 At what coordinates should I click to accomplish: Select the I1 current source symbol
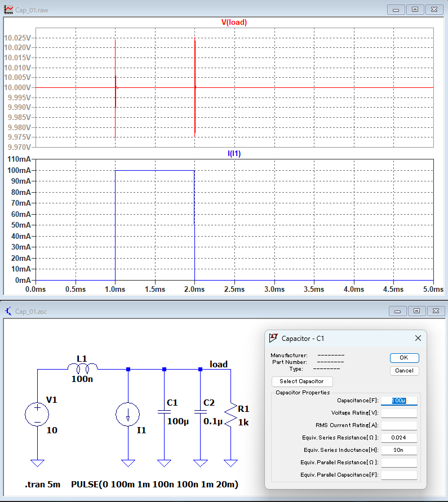click(x=128, y=414)
